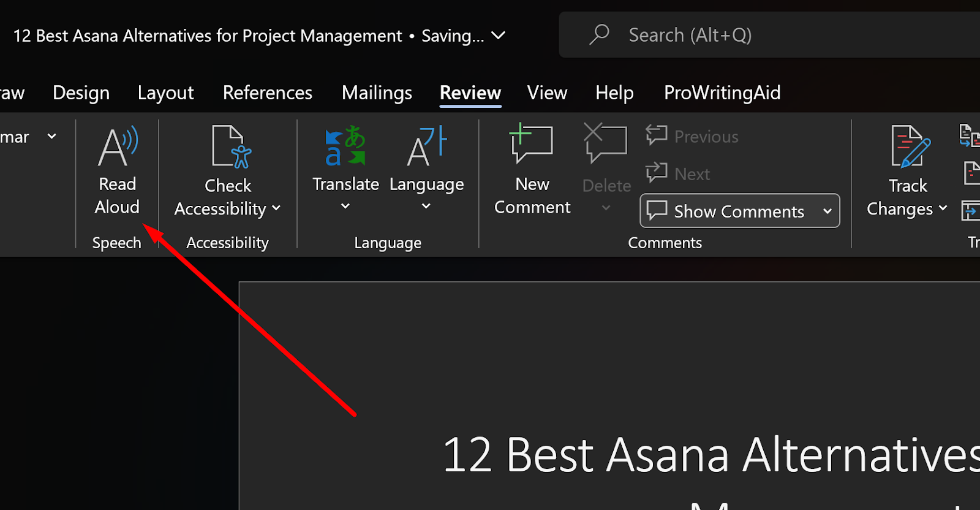Open the Mailings tab
The image size is (980, 510).
377,93
